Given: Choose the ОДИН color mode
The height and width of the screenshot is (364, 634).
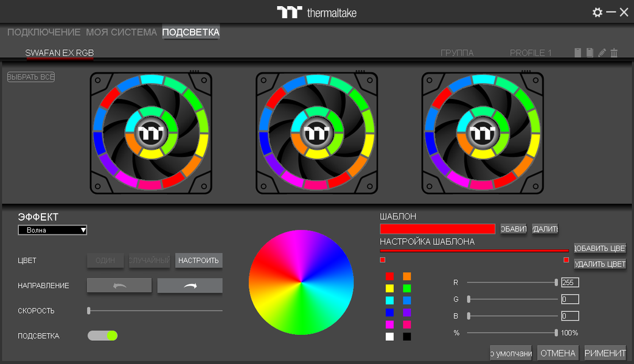Looking at the screenshot, I should tap(105, 261).
